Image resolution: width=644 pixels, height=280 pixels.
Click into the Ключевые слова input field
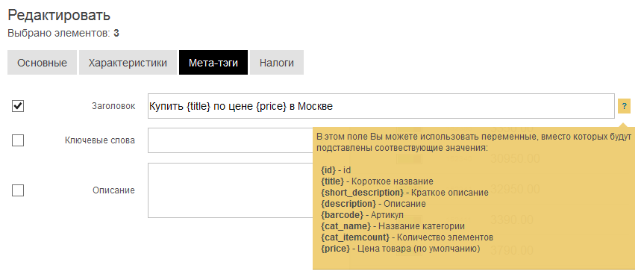(231, 140)
